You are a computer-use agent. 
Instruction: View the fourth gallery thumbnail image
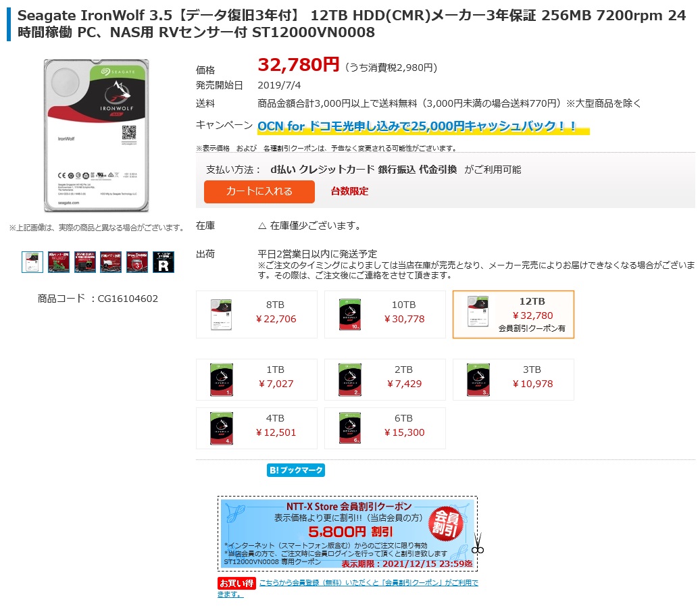coord(111,261)
